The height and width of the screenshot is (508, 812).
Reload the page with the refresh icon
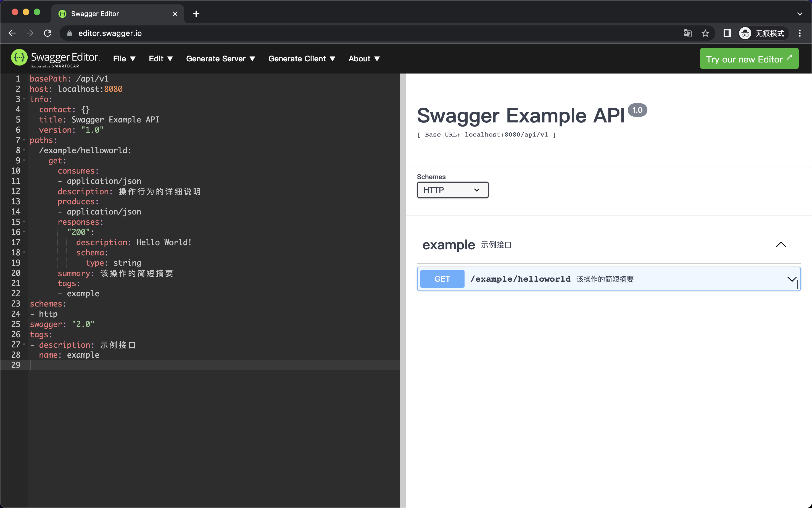pyautogui.click(x=48, y=33)
